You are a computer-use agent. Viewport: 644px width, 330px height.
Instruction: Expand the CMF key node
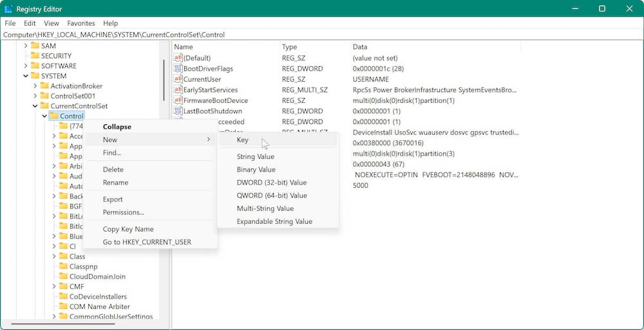click(54, 287)
